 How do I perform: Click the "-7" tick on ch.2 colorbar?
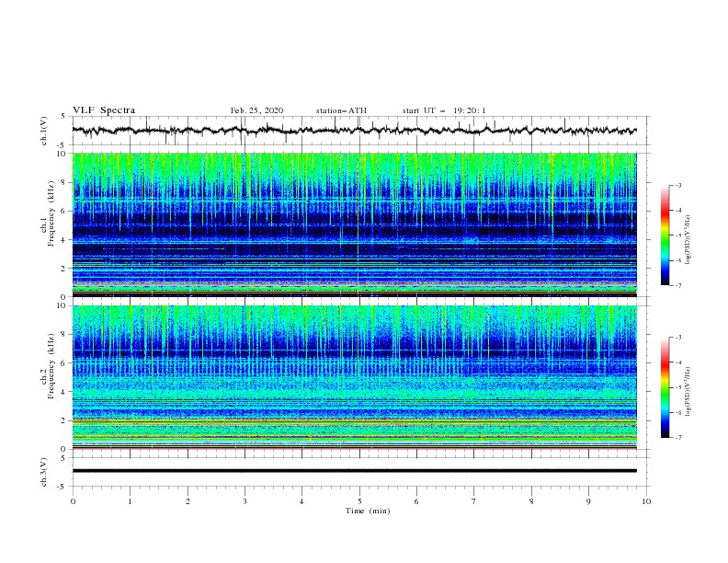677,438
